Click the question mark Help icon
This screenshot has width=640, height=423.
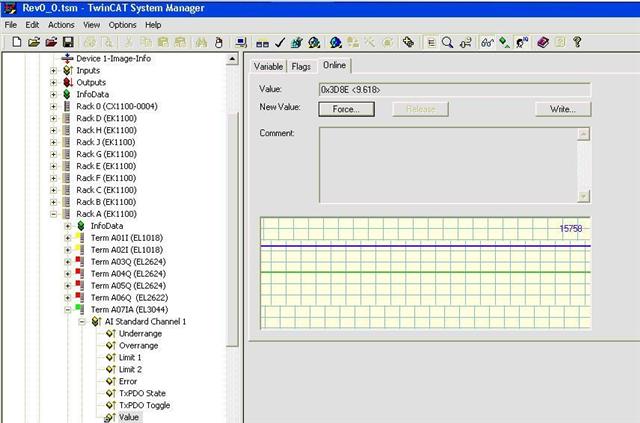(x=577, y=42)
